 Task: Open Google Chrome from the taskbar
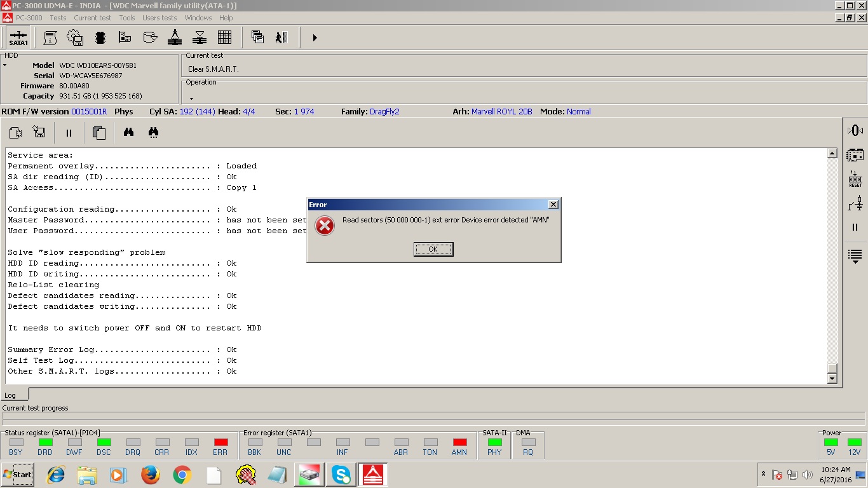point(182,475)
